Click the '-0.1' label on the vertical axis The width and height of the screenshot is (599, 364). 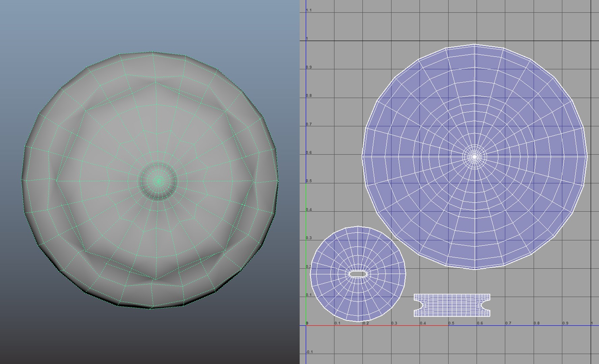[310, 352]
